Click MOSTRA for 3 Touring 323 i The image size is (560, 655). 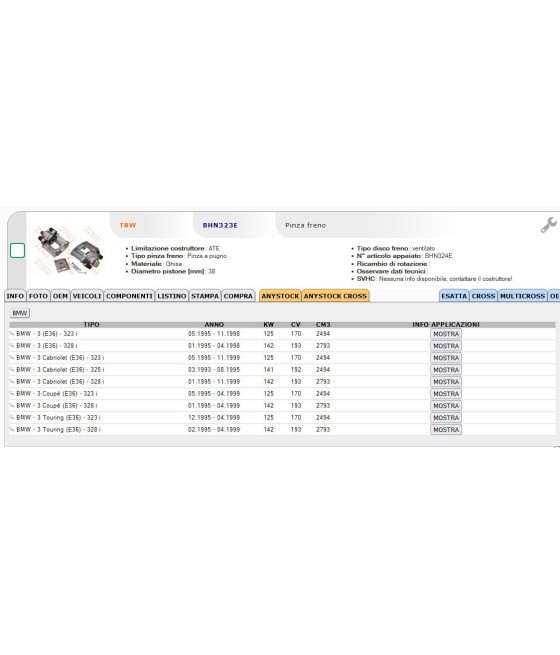pos(446,418)
